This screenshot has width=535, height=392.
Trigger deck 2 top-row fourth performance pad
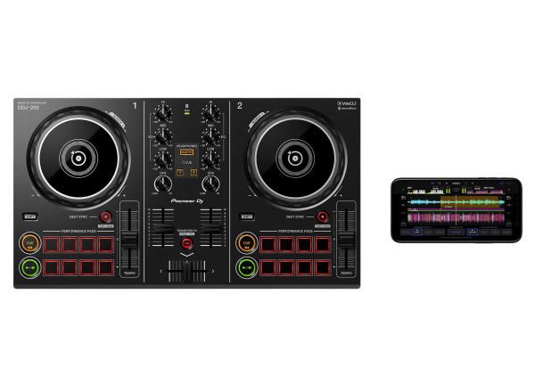(x=322, y=244)
